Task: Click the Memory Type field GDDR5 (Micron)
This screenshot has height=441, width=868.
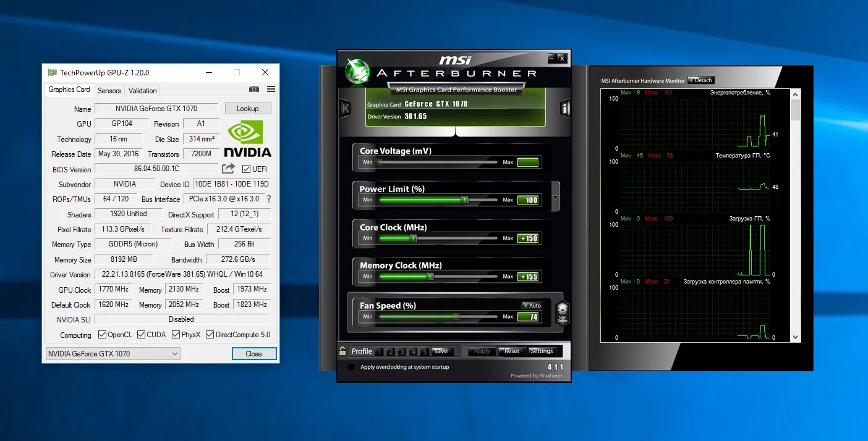Action: [x=133, y=244]
